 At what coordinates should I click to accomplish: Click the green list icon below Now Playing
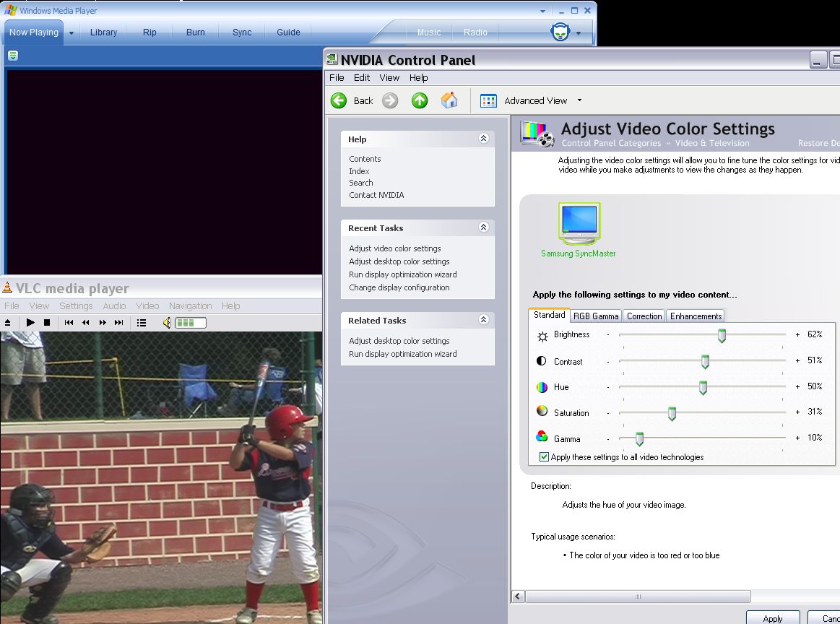tap(13, 55)
